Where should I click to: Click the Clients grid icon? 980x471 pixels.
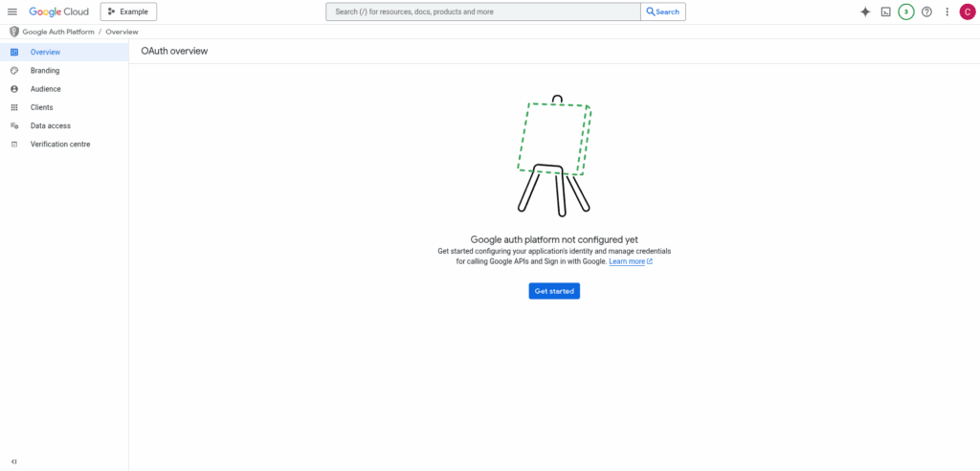[x=14, y=107]
